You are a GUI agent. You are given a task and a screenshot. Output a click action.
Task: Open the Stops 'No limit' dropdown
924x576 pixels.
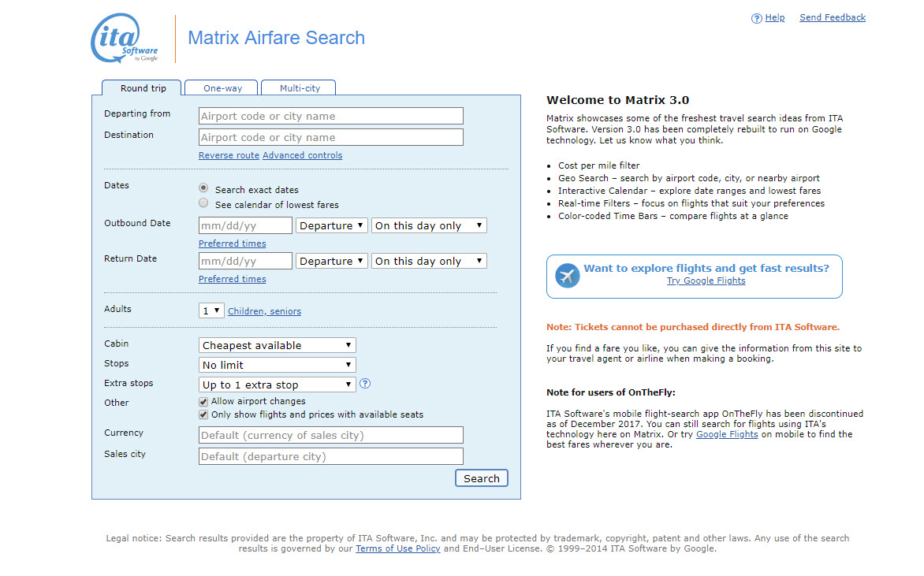click(278, 365)
